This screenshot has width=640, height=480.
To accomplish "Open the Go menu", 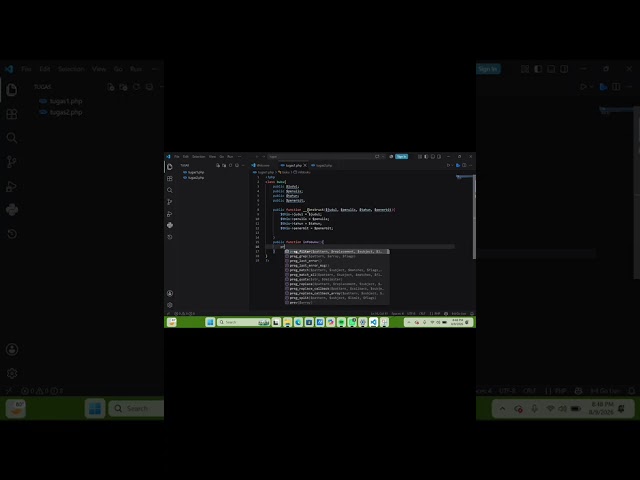I will (222, 157).
